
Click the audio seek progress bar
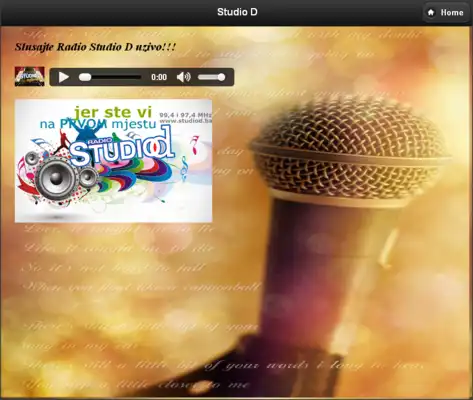[x=110, y=77]
